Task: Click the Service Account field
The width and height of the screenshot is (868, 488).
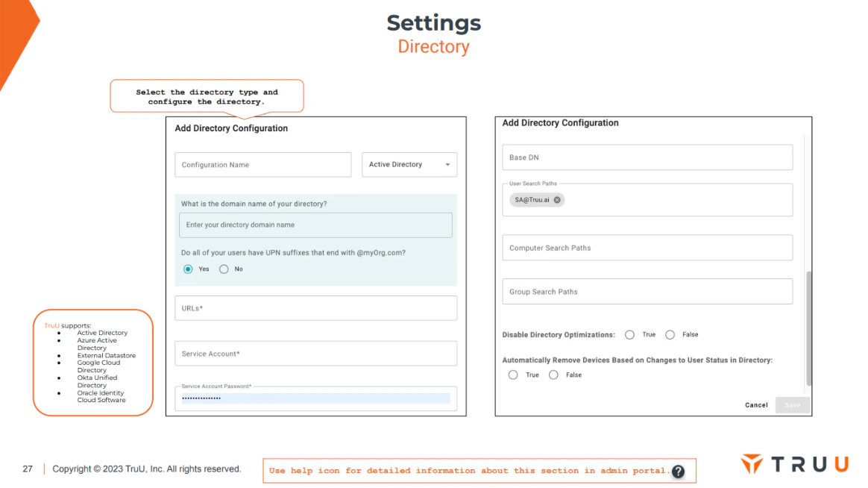Action: 315,354
